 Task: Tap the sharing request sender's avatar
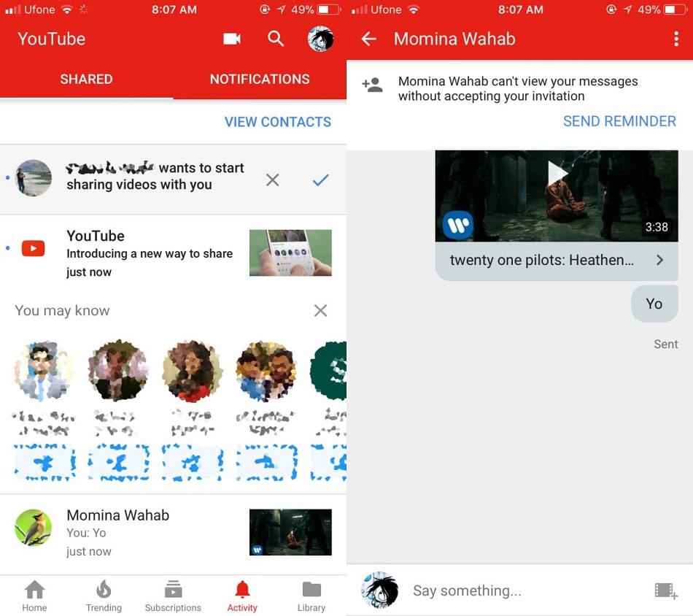pyautogui.click(x=34, y=178)
